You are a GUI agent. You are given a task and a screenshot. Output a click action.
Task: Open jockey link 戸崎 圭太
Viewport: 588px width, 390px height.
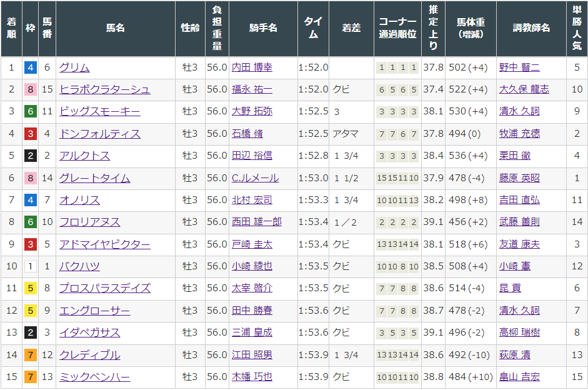(252, 244)
